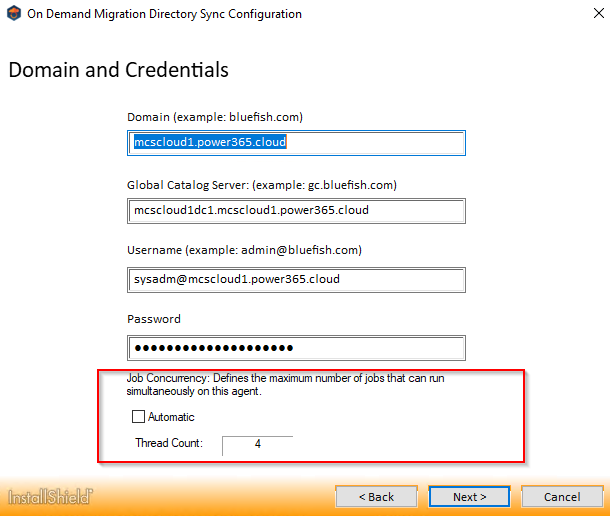Click the 'Password' label

tap(154, 319)
